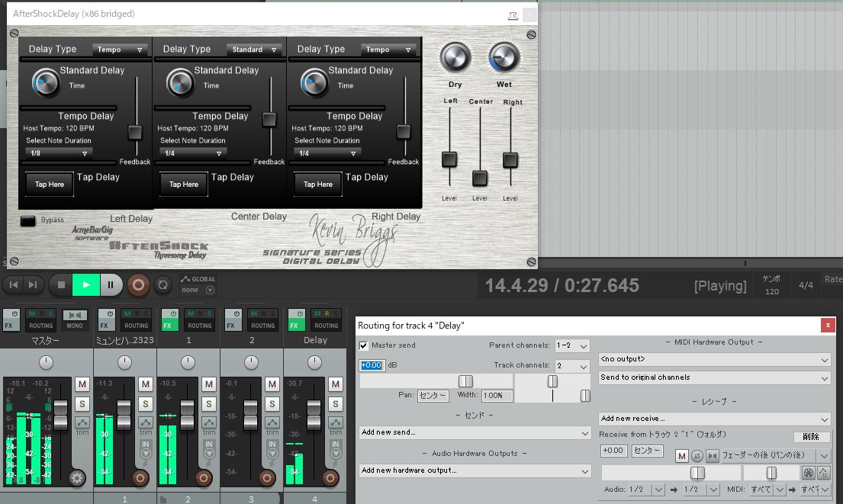Open ROUTING for the Delay track
The image size is (843, 504).
[327, 325]
